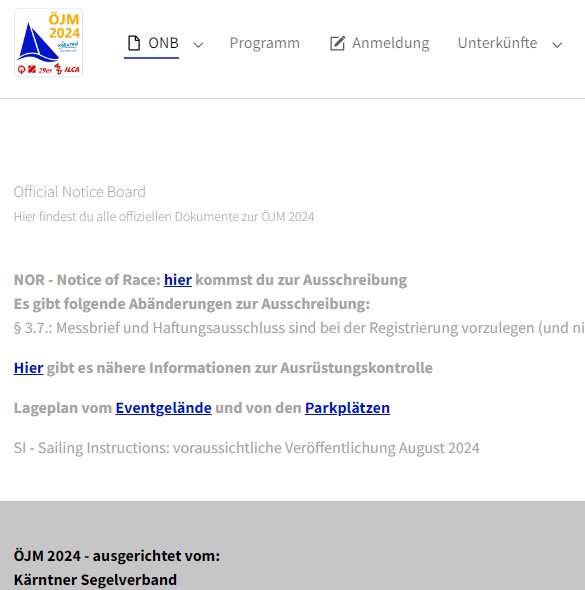Click 'Hier findest du alle offiziellen Dokumente' subtitle
Viewport: 585px width, 590px height.
(x=164, y=217)
